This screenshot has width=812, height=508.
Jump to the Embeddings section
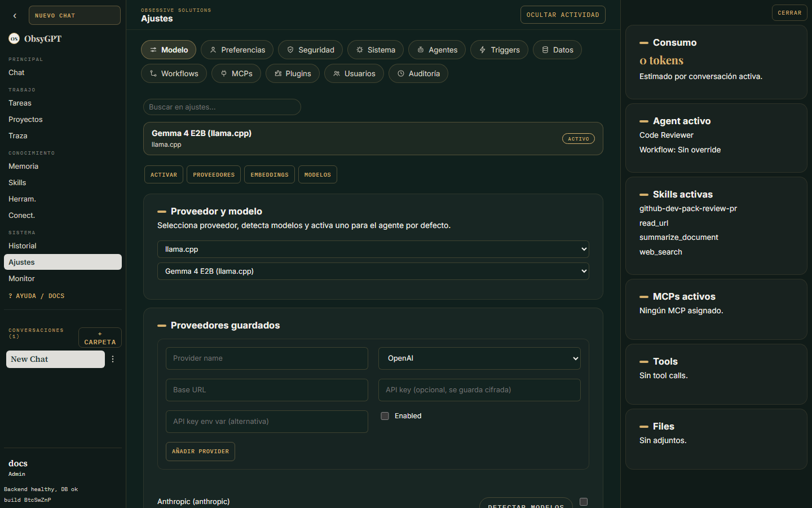[270, 174]
